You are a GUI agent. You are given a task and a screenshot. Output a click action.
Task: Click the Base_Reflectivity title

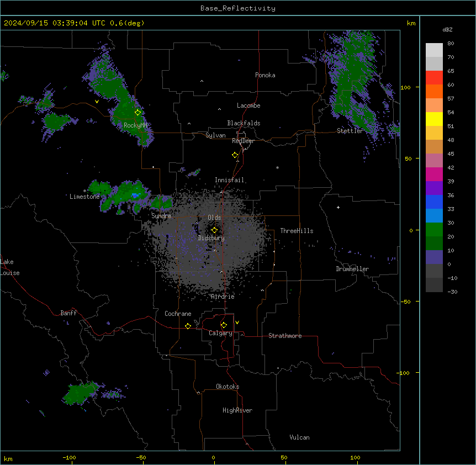238,8
